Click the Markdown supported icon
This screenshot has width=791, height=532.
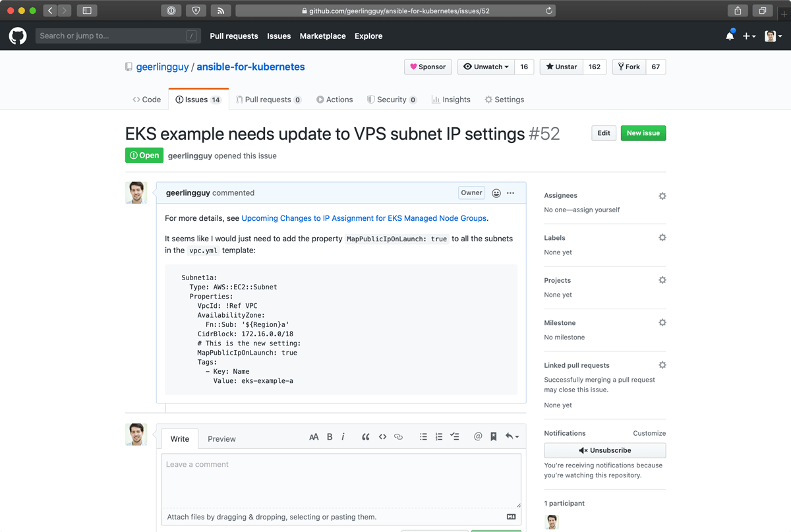[511, 517]
